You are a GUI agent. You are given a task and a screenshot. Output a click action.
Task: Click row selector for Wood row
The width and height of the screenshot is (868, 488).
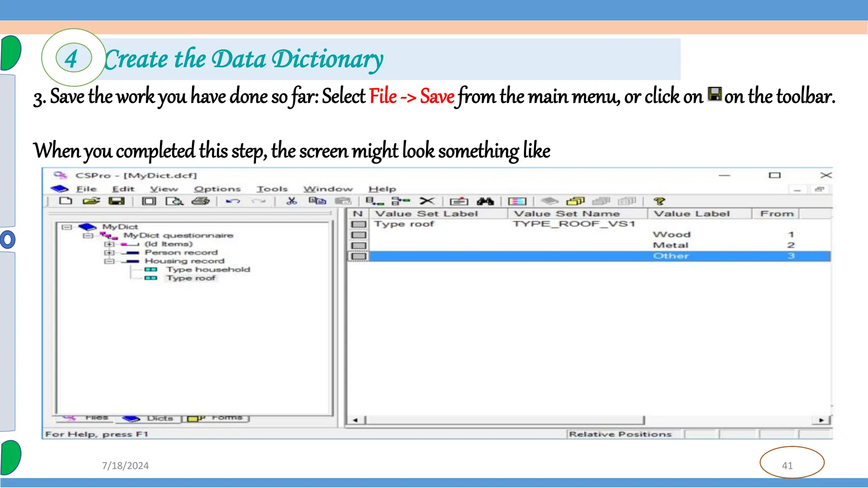[359, 235]
